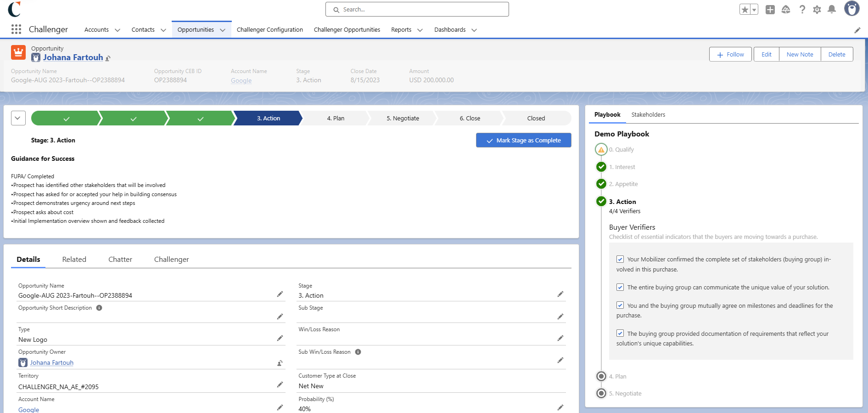Uncheck documentation of requirements verifier
The height and width of the screenshot is (413, 868).
coord(620,333)
